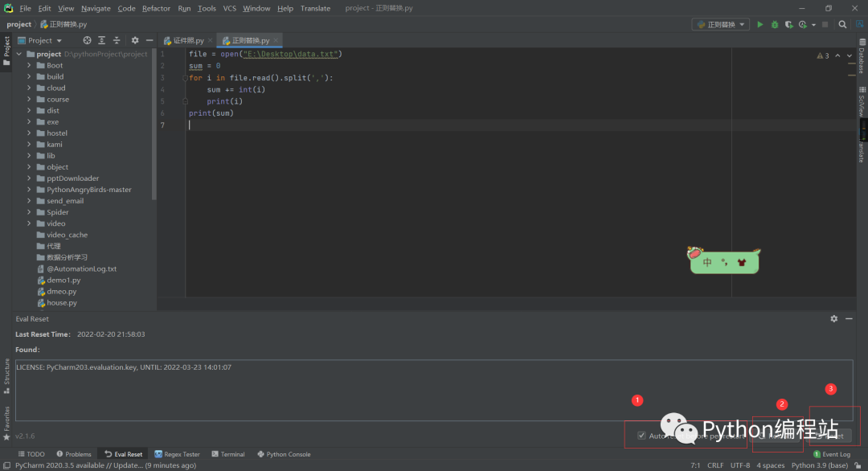This screenshot has height=471, width=868.
Task: Run with Coverage from the toolbar
Action: click(789, 25)
